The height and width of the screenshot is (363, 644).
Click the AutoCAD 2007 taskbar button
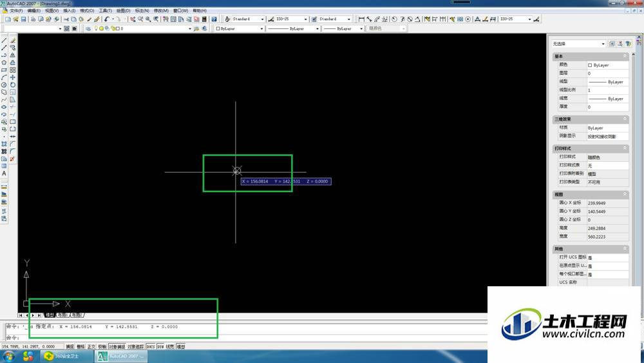(x=121, y=357)
